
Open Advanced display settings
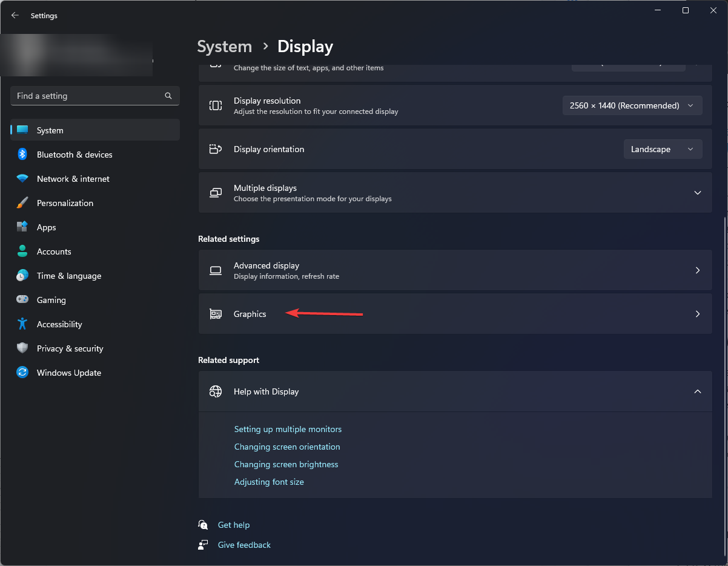point(455,270)
